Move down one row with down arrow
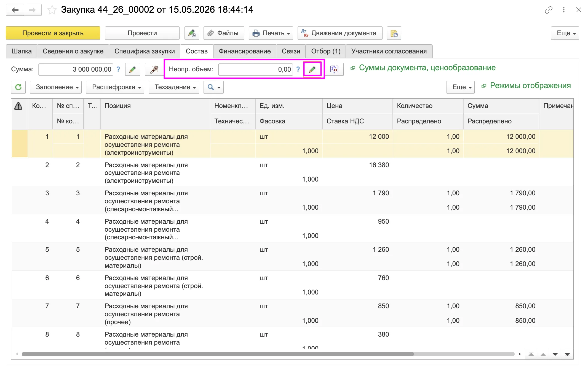This screenshot has height=368, width=588. click(555, 354)
